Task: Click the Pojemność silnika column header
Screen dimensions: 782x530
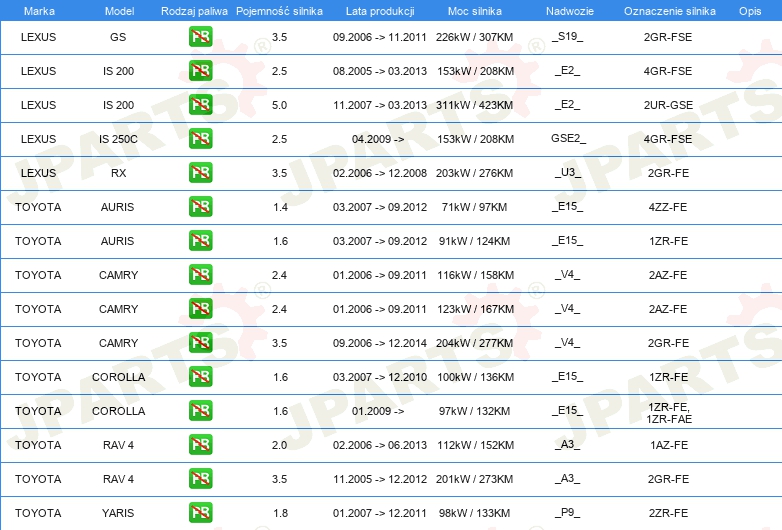Action: coord(279,11)
